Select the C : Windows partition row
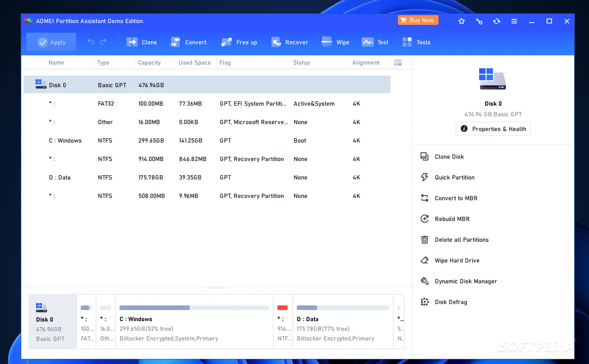Viewport: 589px width, 364px height. (207, 141)
